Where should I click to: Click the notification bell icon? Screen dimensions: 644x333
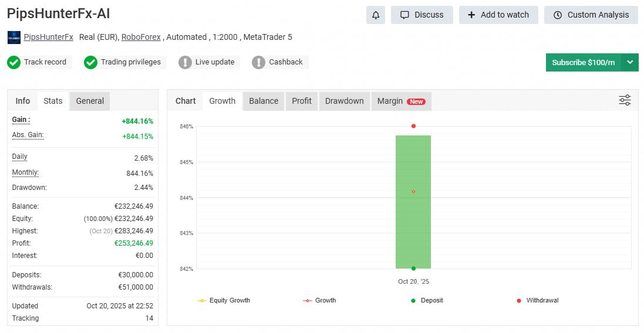376,15
